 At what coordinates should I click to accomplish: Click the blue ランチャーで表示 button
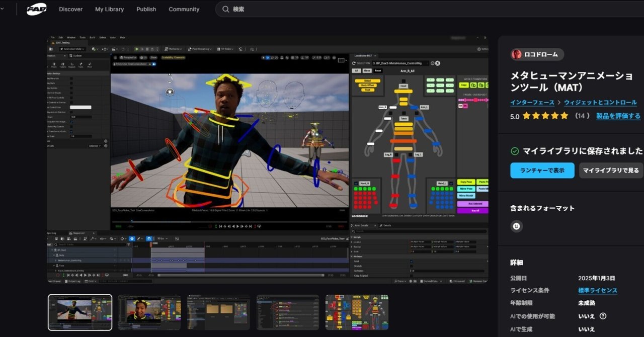coord(542,170)
